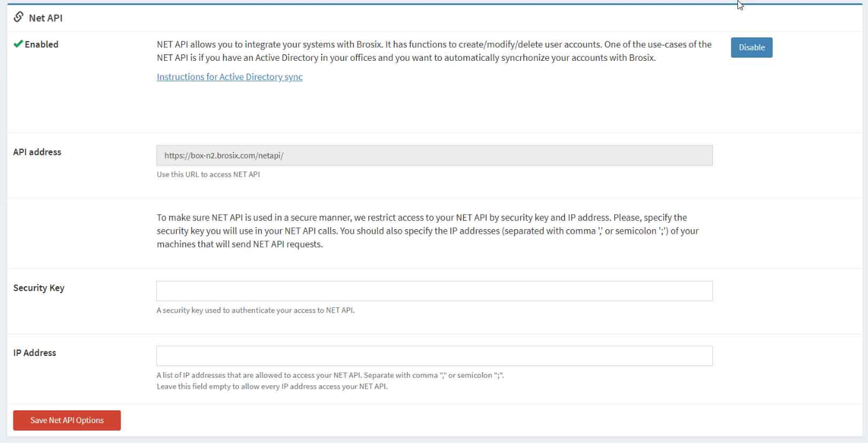Open Instructions for Active Directory sync link

229,77
